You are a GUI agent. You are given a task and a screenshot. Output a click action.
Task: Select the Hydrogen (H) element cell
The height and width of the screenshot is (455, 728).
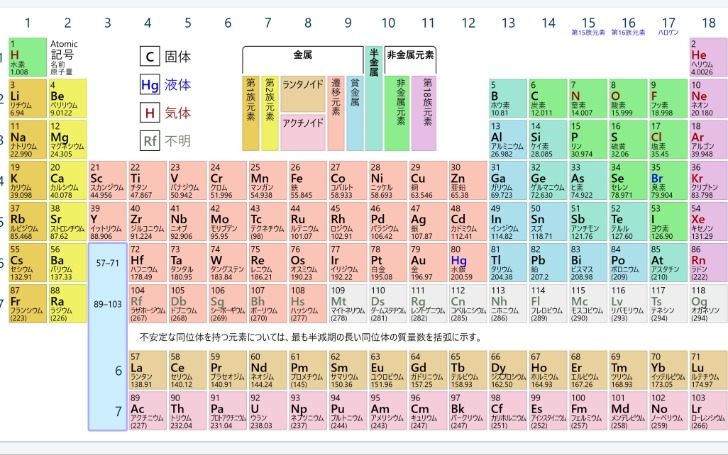[x=26, y=59]
